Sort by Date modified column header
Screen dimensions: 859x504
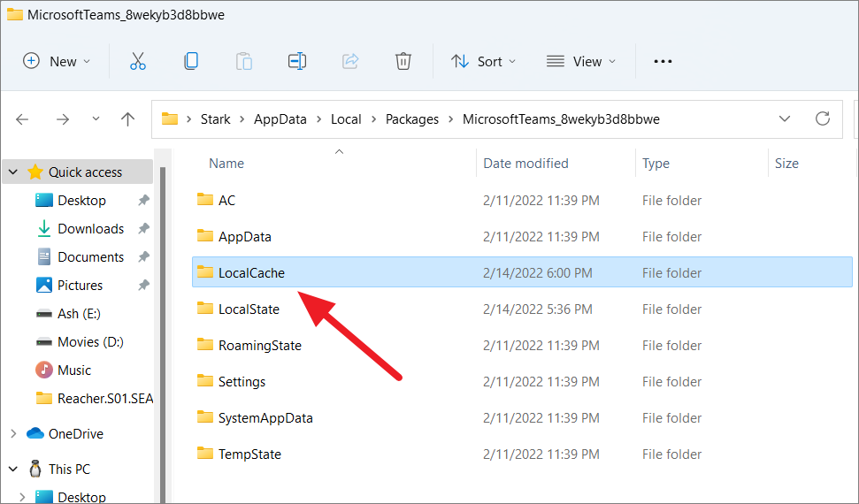click(525, 164)
